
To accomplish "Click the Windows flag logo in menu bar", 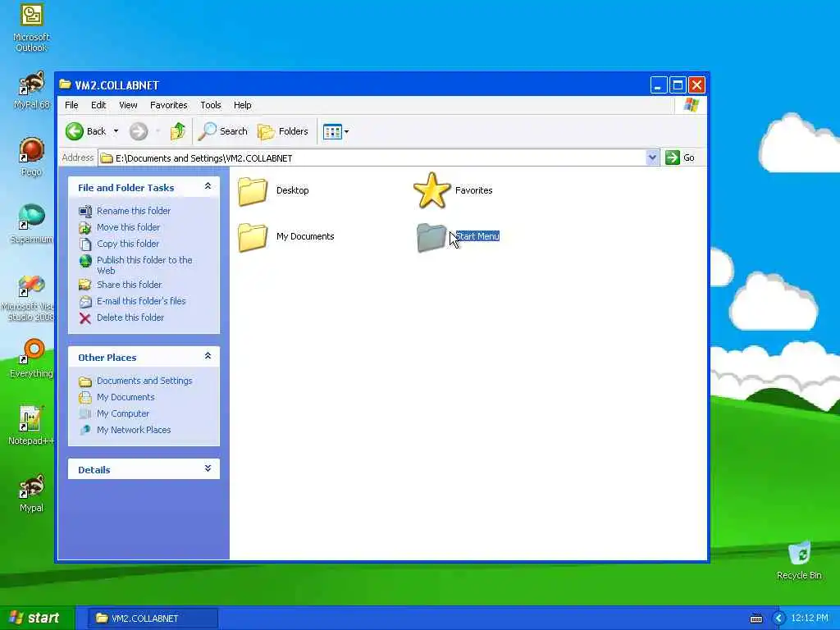I will [x=691, y=104].
